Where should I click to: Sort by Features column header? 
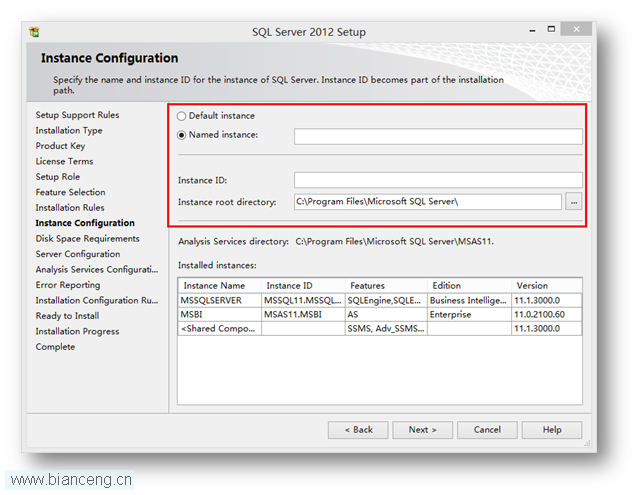386,286
